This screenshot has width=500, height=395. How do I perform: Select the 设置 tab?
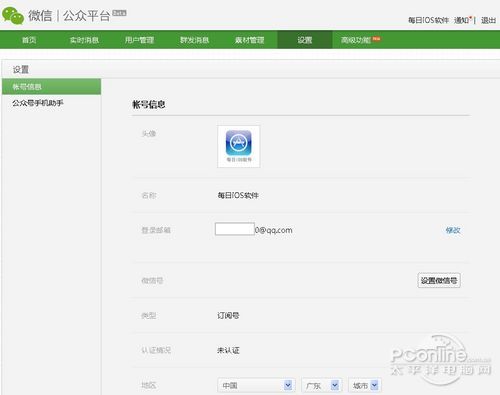pyautogui.click(x=305, y=40)
